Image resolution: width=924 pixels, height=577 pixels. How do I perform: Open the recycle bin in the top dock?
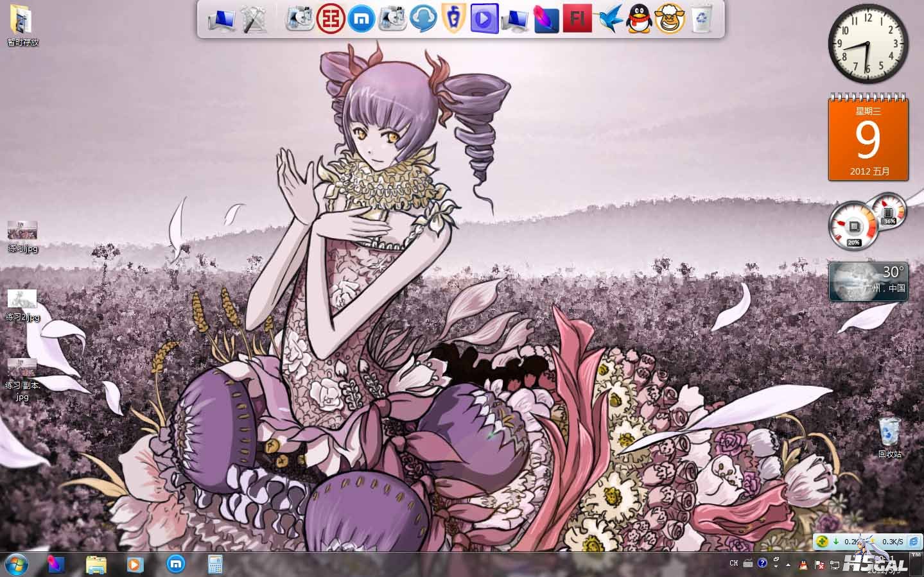tap(702, 19)
